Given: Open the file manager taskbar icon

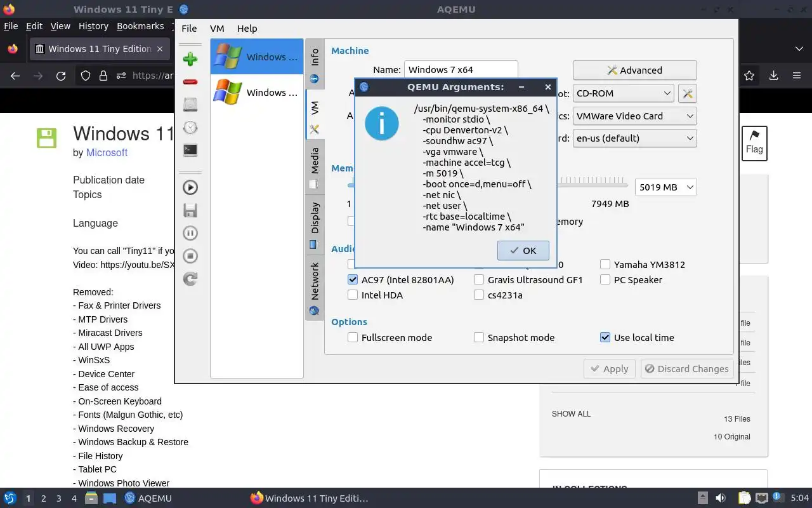Looking at the screenshot, I should (91, 498).
